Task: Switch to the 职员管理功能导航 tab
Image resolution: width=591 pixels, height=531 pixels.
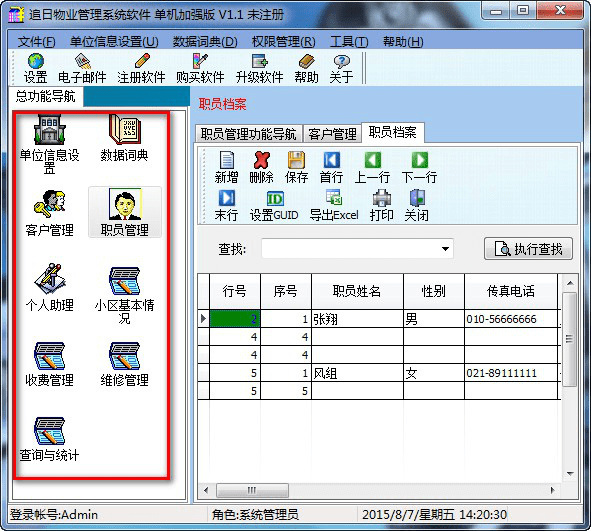Action: pos(248,134)
